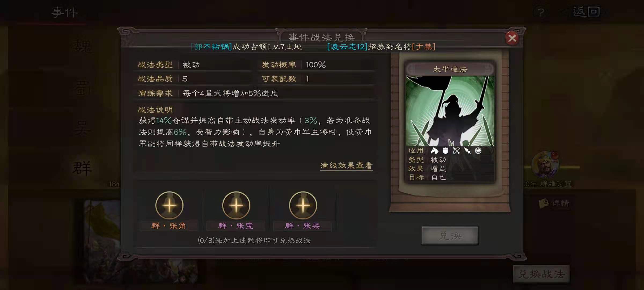
Task: Close the 事件战法兑换 dialog
Action: tap(512, 38)
